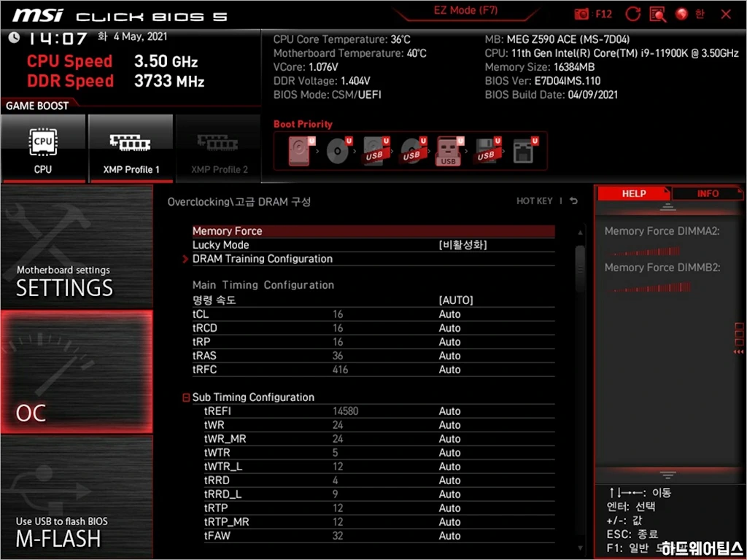Toggle the CPU Game Boost button
The image size is (747, 560).
click(43, 148)
